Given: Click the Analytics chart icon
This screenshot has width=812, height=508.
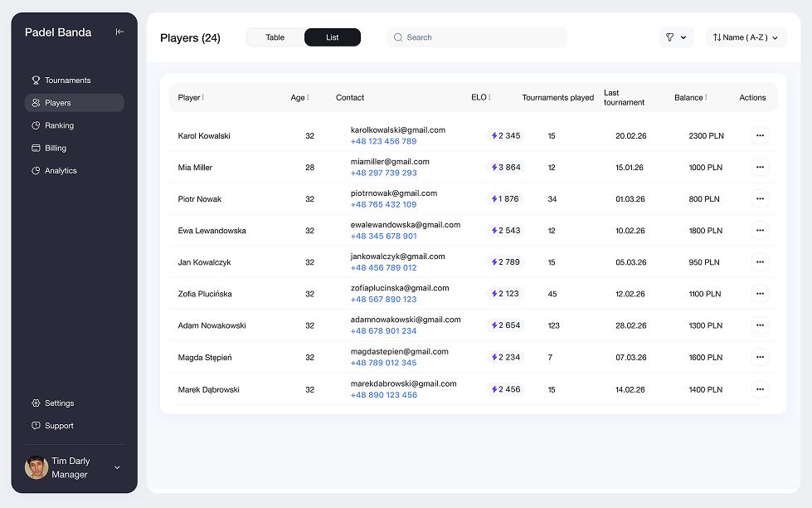Looking at the screenshot, I should click(36, 171).
